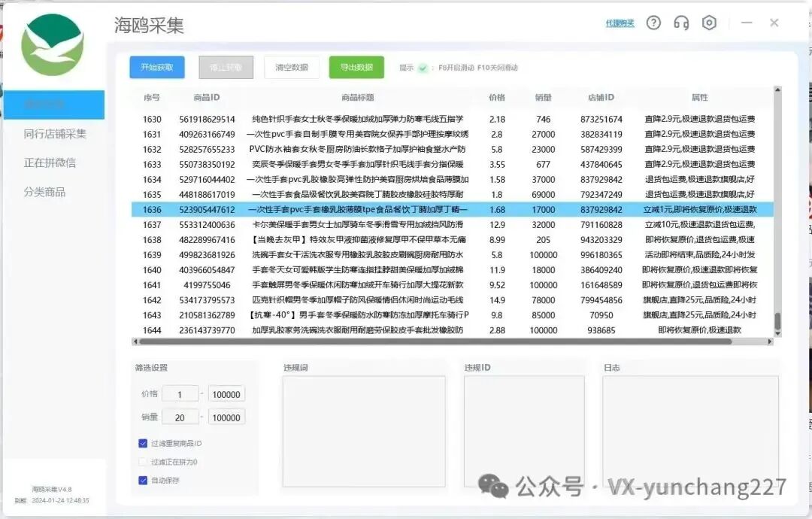Click the 序号 column header
Viewport: 812px width, 519px height.
(x=152, y=97)
